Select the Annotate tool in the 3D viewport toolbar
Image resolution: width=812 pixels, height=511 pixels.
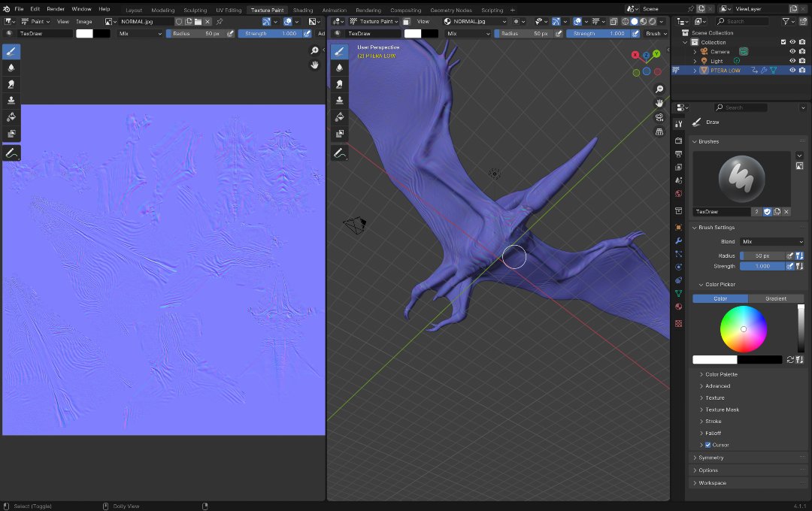click(339, 153)
